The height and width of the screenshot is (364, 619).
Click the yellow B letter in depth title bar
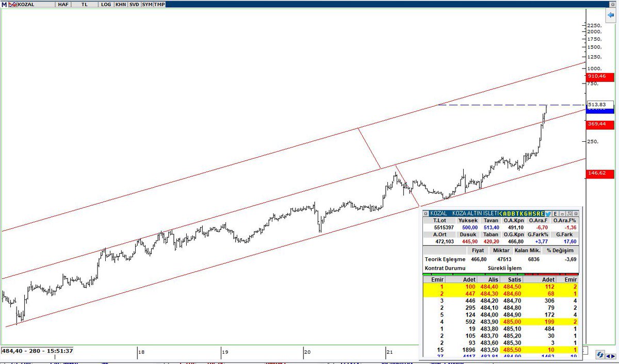click(x=513, y=213)
